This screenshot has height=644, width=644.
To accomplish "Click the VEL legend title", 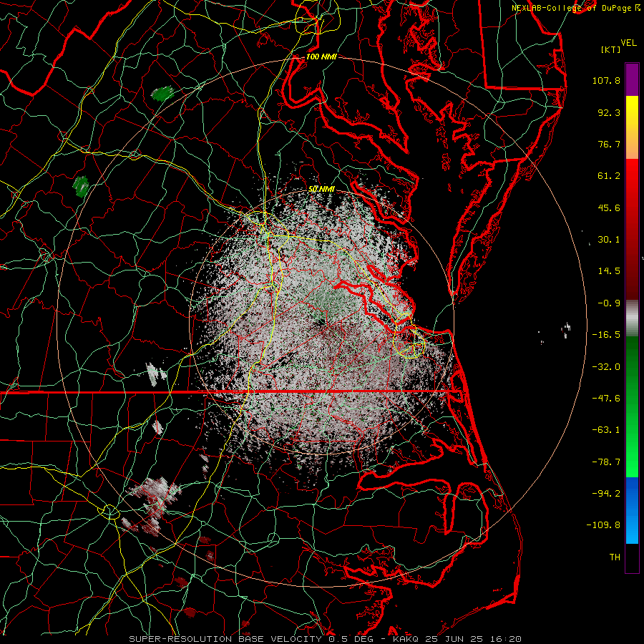I will (x=628, y=43).
